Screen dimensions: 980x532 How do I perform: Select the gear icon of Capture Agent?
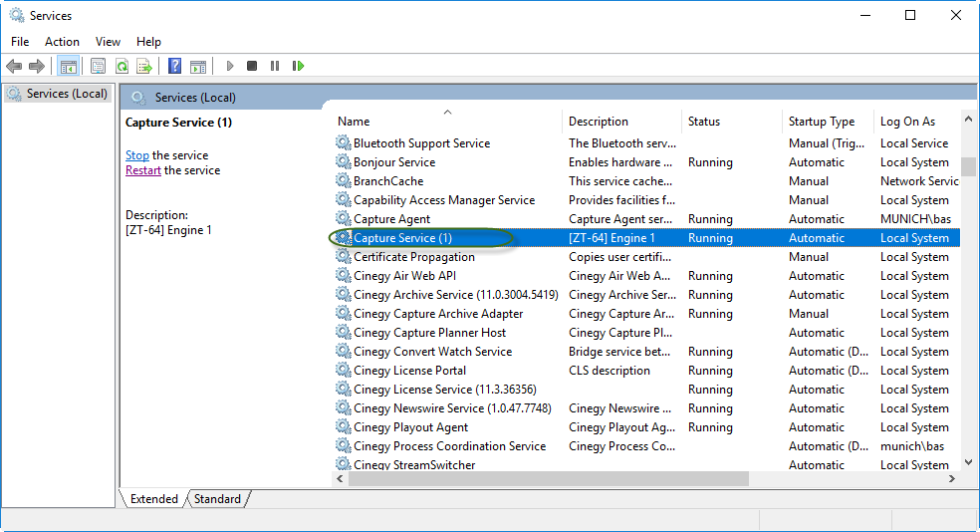pos(344,219)
